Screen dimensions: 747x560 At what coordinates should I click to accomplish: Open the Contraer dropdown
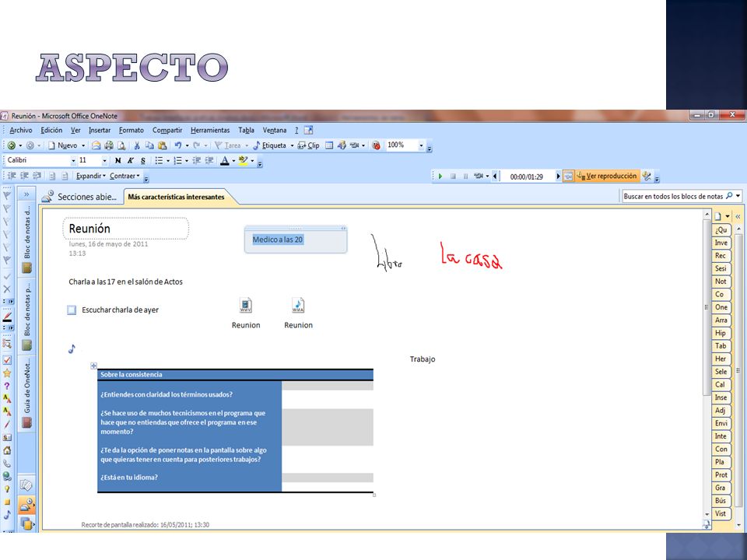(124, 177)
